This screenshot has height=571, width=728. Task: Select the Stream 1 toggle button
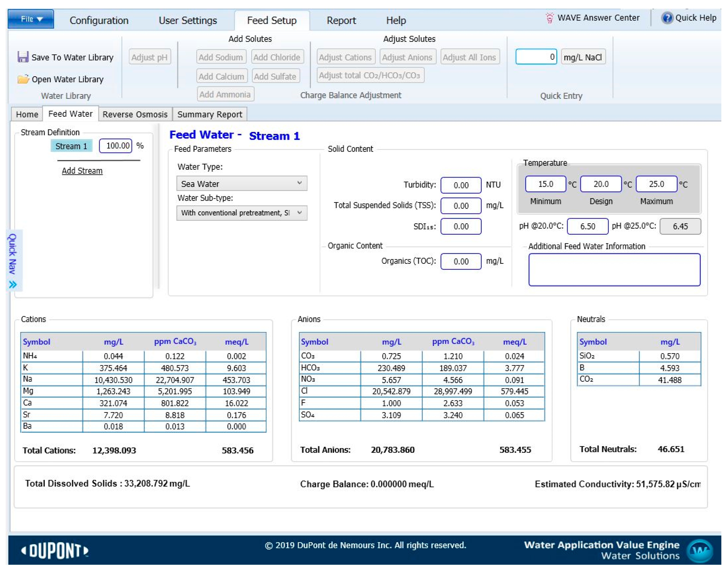pyautogui.click(x=71, y=146)
